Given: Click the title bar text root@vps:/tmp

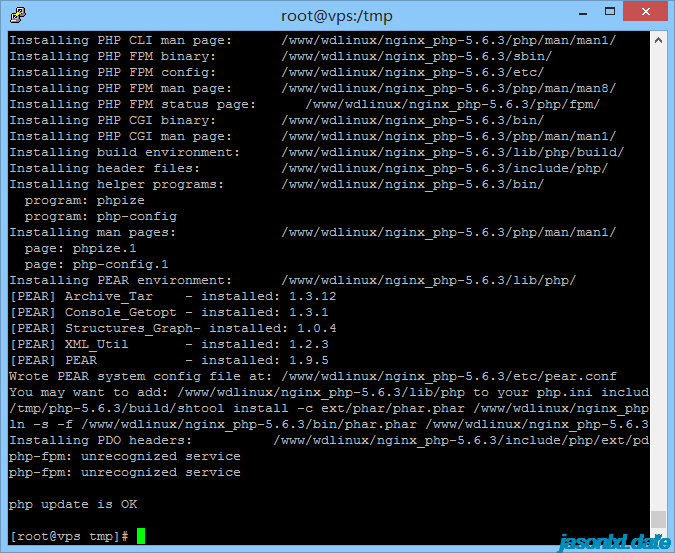Looking at the screenshot, I should 337,16.
